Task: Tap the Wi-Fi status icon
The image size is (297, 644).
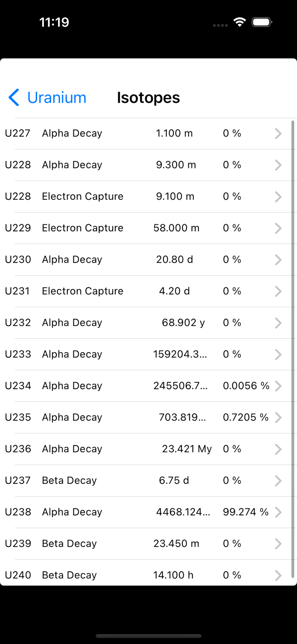Action: pyautogui.click(x=239, y=22)
